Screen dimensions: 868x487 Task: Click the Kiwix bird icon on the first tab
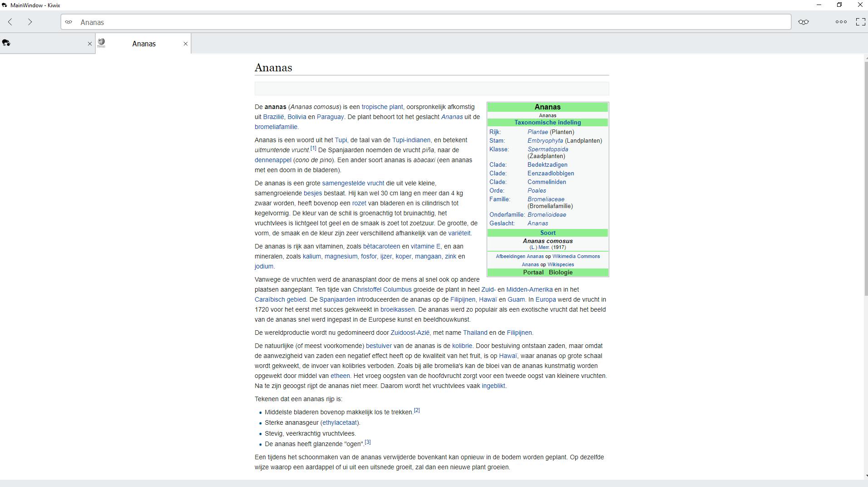point(6,43)
